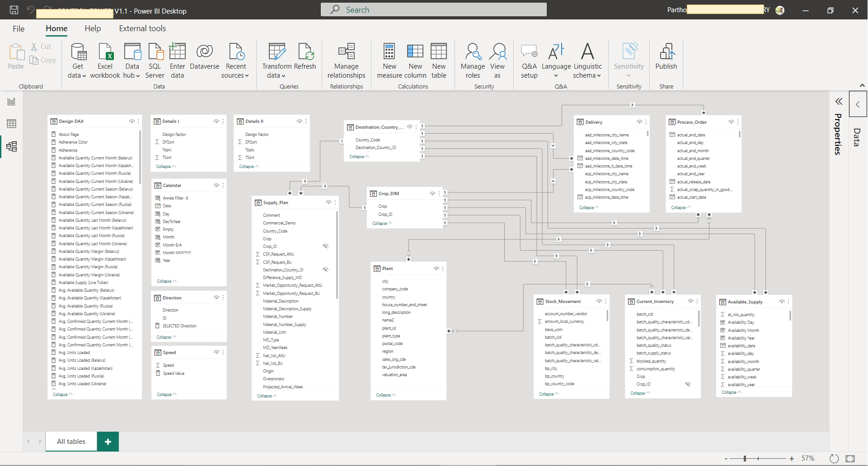Open SQL Server connection

pos(155,61)
